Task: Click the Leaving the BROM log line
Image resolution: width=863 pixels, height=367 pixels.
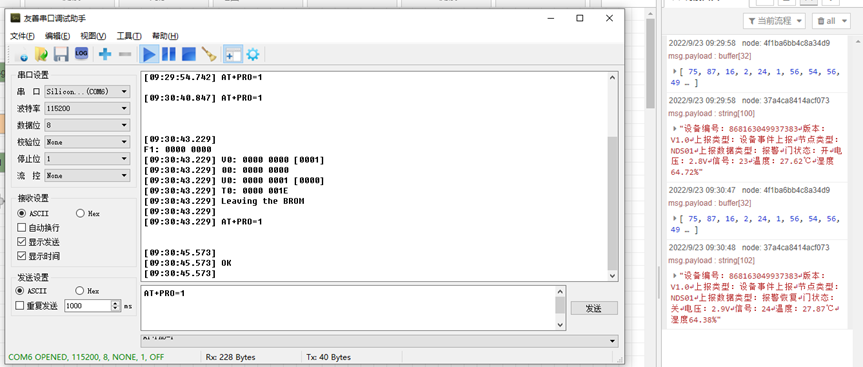Action: click(x=263, y=201)
